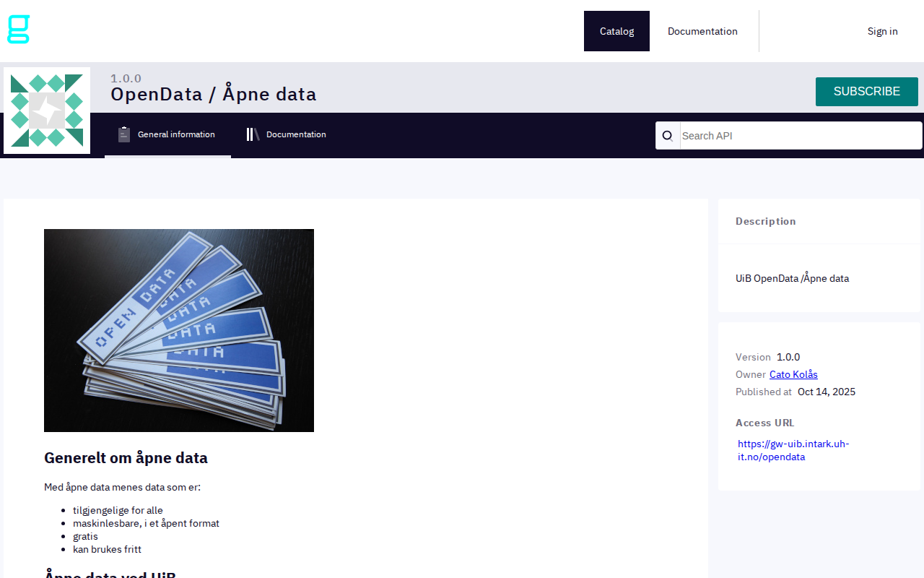This screenshot has height=578, width=924.
Task: Click the OpenData API logo tile
Action: pos(47,111)
